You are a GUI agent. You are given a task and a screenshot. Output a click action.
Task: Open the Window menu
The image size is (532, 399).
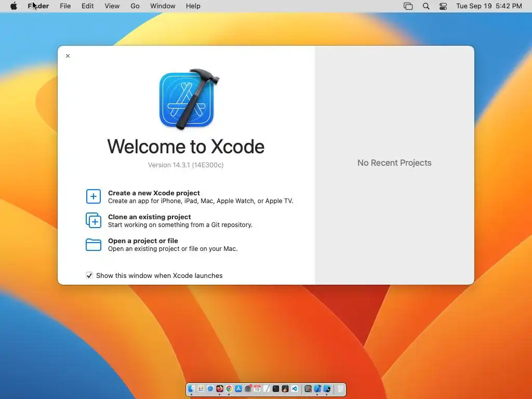(163, 6)
